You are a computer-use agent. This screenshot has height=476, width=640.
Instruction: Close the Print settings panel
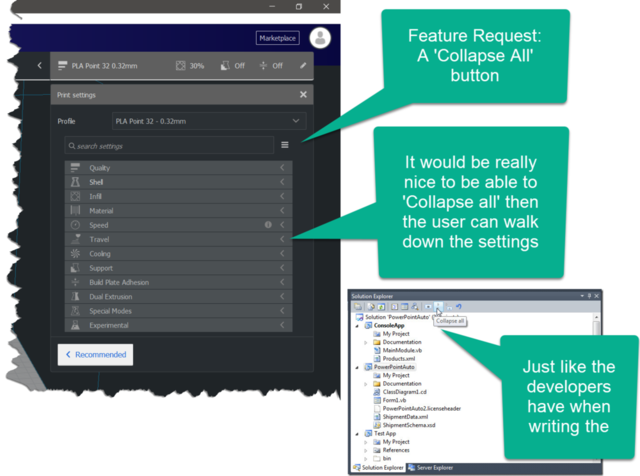click(x=303, y=95)
